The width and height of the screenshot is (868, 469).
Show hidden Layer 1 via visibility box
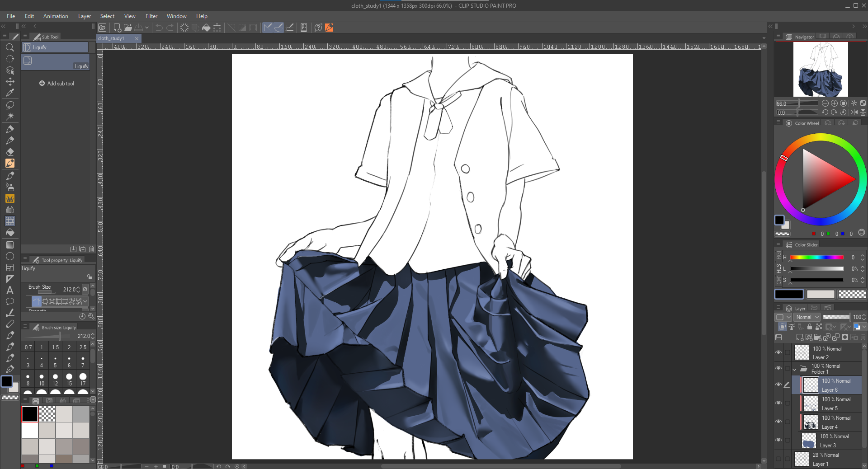click(x=778, y=459)
